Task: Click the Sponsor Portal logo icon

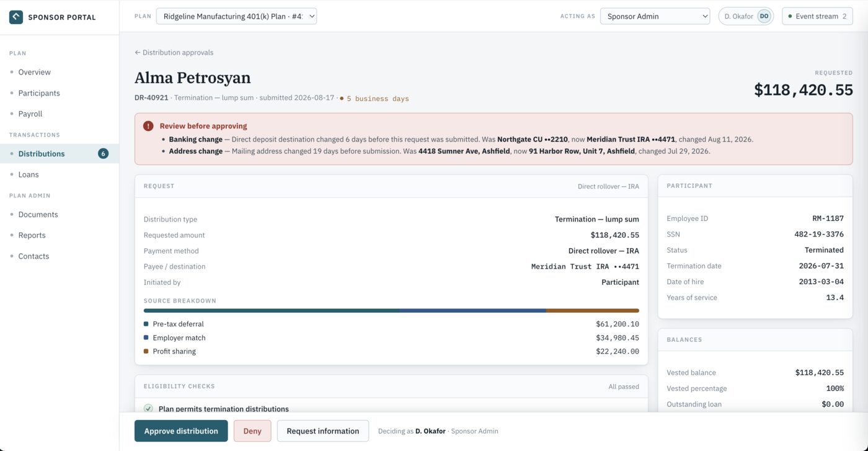Action: [16, 17]
